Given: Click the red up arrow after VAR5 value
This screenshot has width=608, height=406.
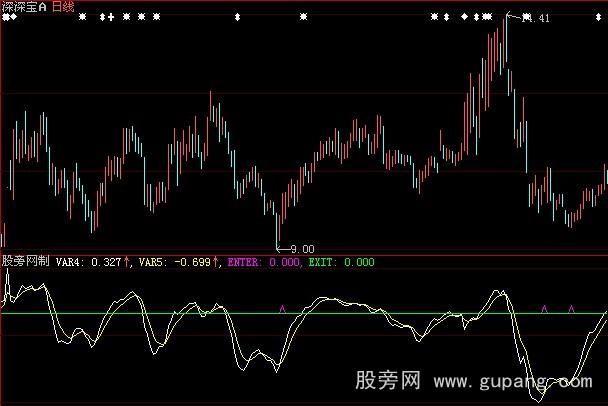Looking at the screenshot, I should pos(217,262).
